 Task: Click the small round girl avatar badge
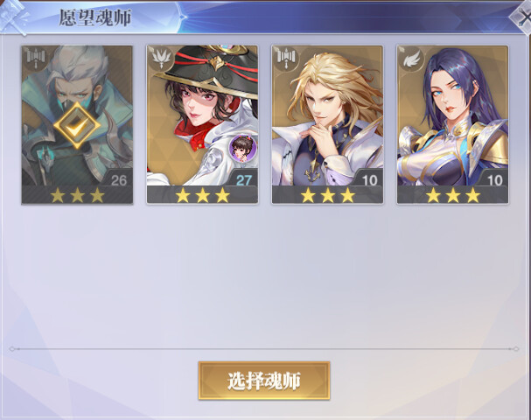tap(242, 148)
